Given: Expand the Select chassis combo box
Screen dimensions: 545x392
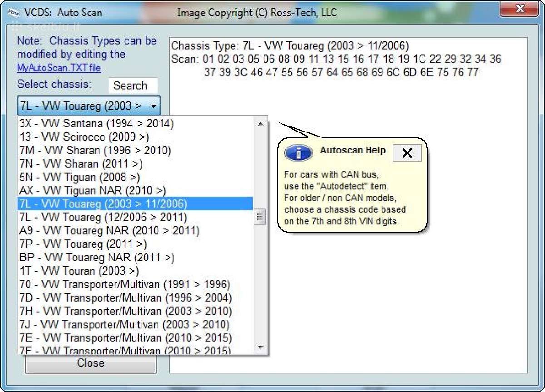Looking at the screenshot, I should 89,106.
